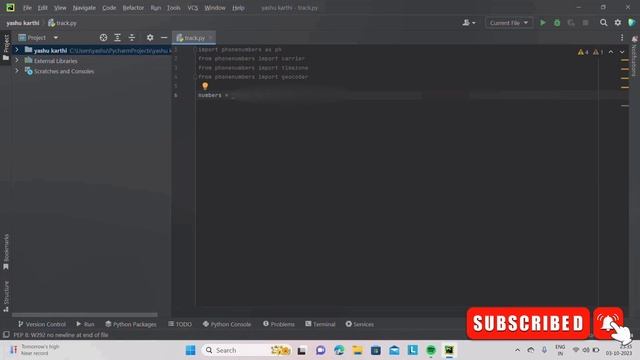Open Version Control tool window
This screenshot has width=640, height=360.
click(x=41, y=324)
